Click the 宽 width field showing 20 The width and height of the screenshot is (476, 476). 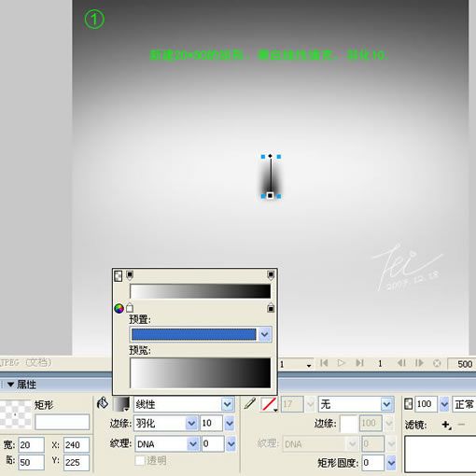point(31,445)
